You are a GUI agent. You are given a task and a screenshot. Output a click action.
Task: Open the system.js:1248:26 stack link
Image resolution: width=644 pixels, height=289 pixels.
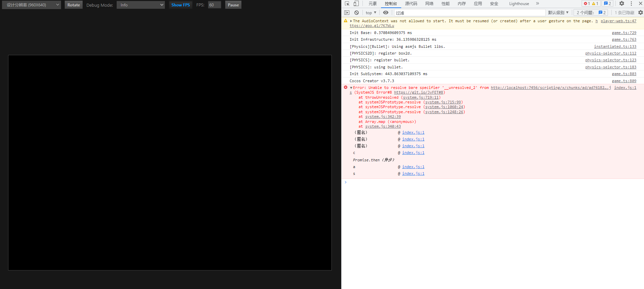click(x=444, y=112)
